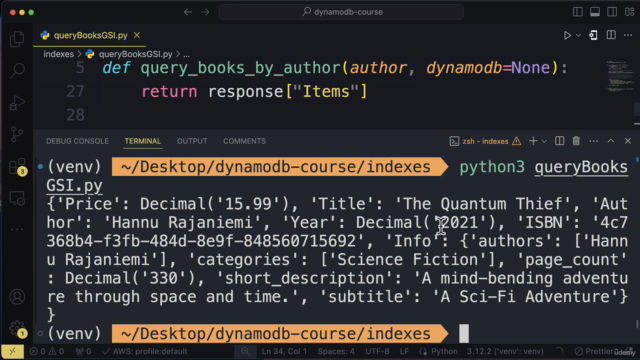Screen dimensions: 640x360
Task: Expand the breadcrumb ellipsis symbol
Action: coord(187,54)
